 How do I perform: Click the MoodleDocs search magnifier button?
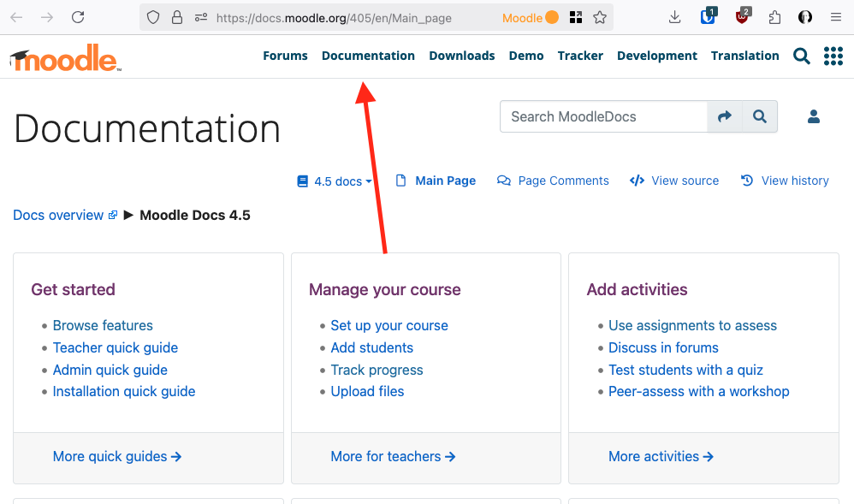coord(760,116)
